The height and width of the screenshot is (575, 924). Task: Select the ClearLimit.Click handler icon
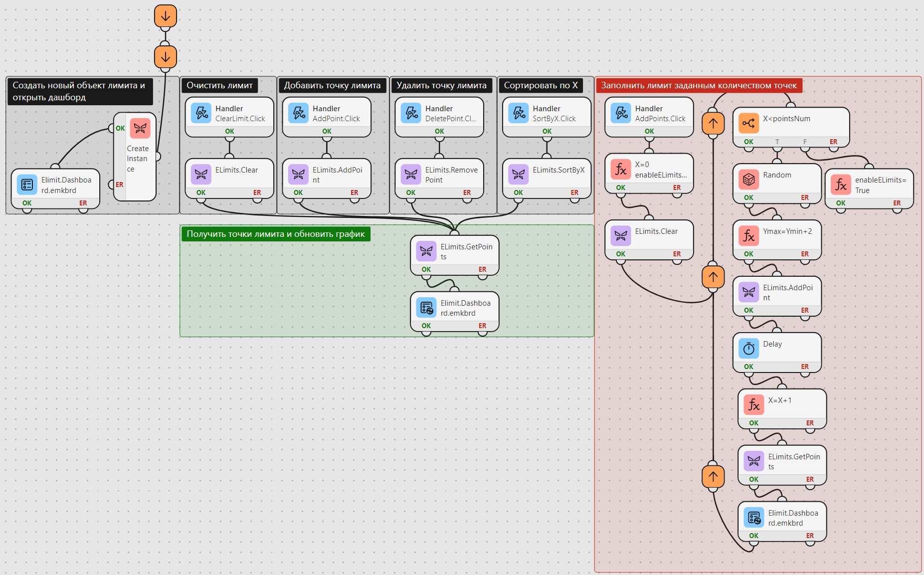pos(201,113)
